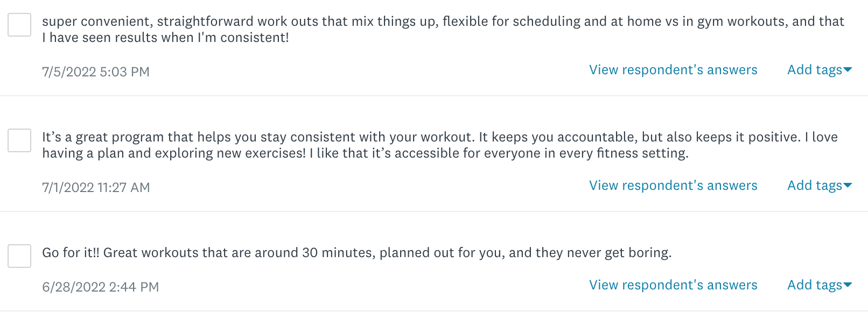This screenshot has width=868, height=312.
Task: Click the 6/28/2022 2:44 PM timestamp
Action: pyautogui.click(x=101, y=287)
